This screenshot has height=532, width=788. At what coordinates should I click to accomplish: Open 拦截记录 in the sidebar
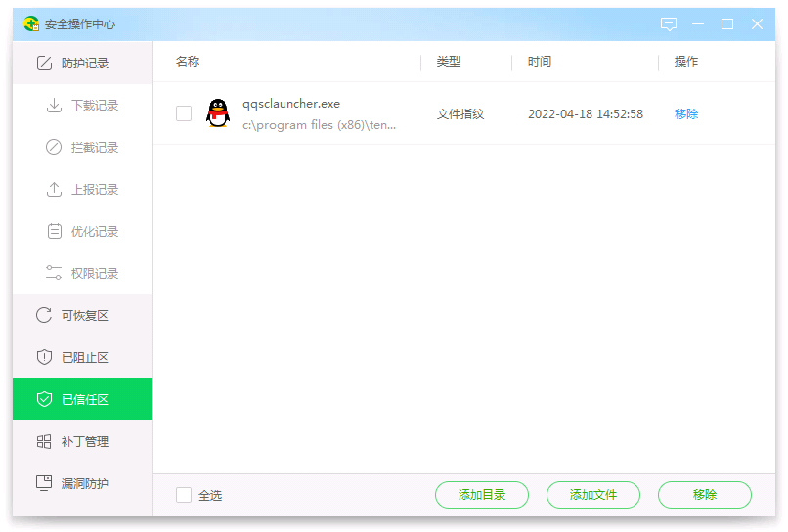pos(82,147)
